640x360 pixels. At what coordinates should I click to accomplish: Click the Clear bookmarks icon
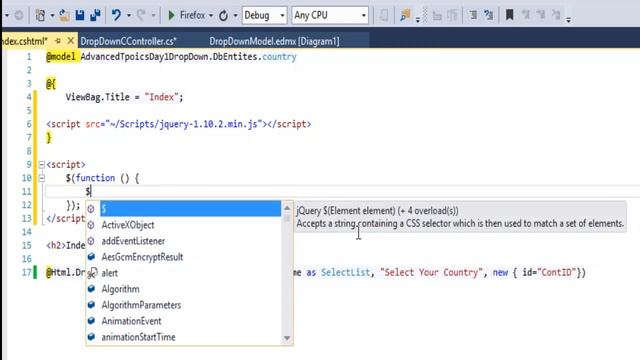pos(556,16)
